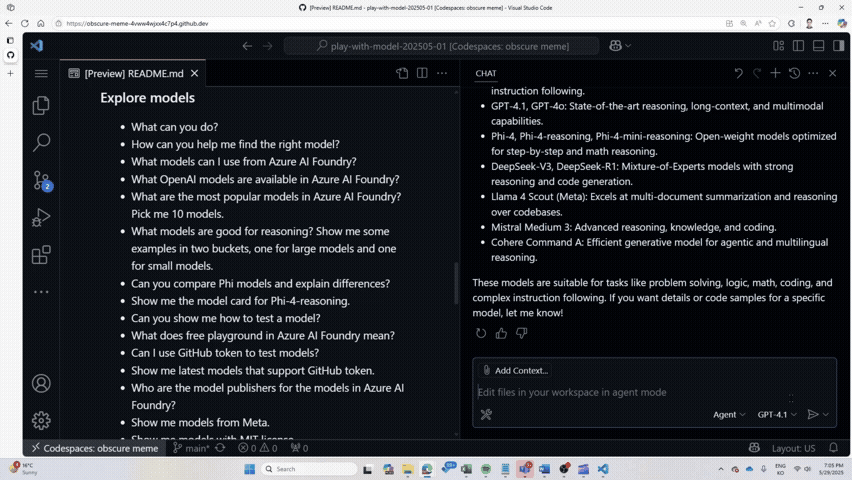Close the [Preview] README.md tab

pyautogui.click(x=195, y=73)
